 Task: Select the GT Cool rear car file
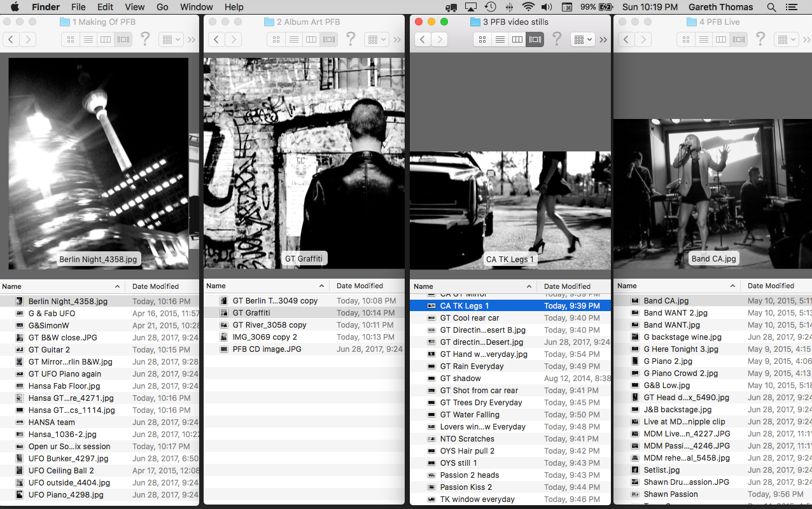(x=510, y=318)
